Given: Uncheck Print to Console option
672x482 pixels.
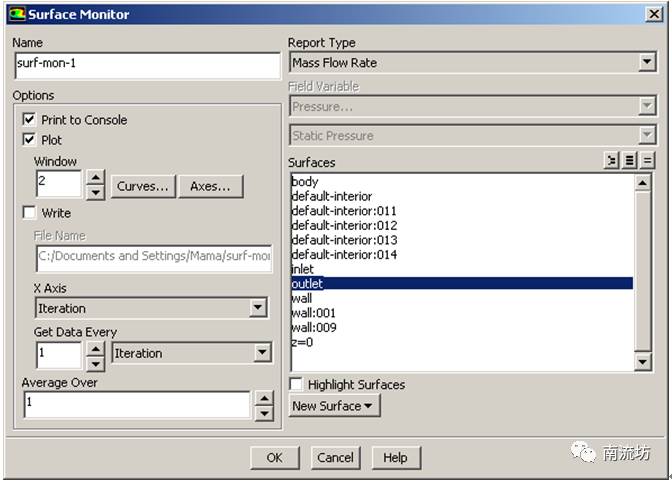Looking at the screenshot, I should tap(29, 119).
